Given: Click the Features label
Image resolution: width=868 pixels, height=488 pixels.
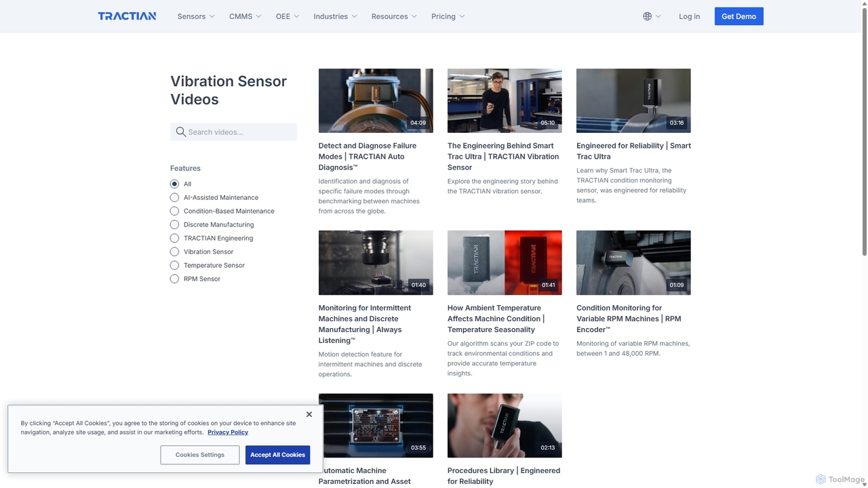Looking at the screenshot, I should pos(185,168).
